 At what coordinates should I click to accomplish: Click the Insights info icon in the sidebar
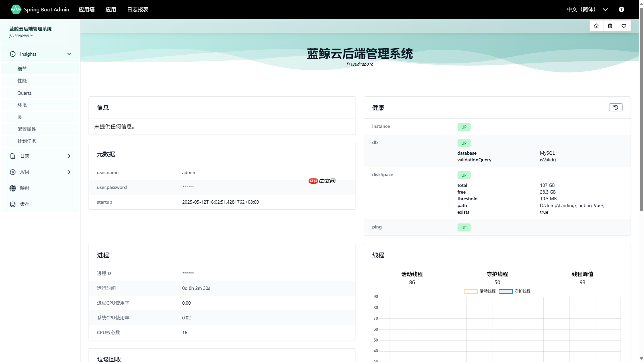point(12,54)
